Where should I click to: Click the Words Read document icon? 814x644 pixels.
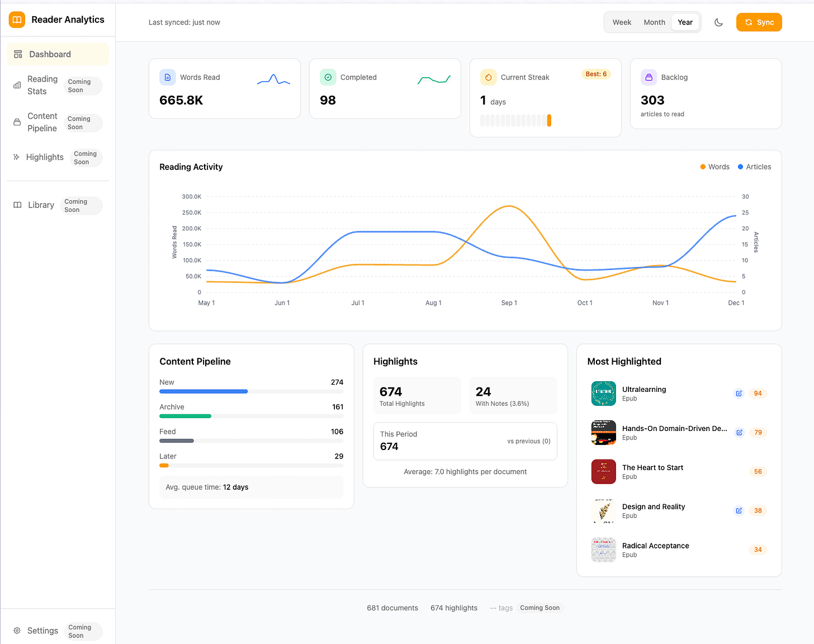(167, 77)
